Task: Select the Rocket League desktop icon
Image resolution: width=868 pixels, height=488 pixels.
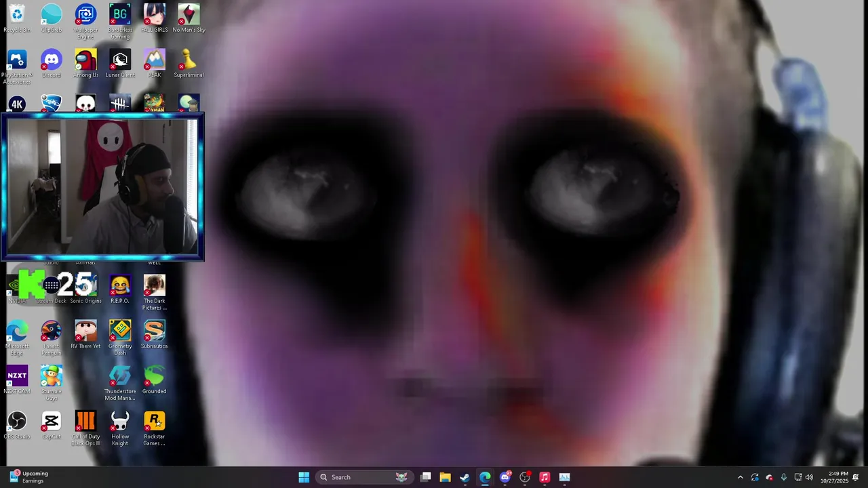Action: pyautogui.click(x=52, y=104)
